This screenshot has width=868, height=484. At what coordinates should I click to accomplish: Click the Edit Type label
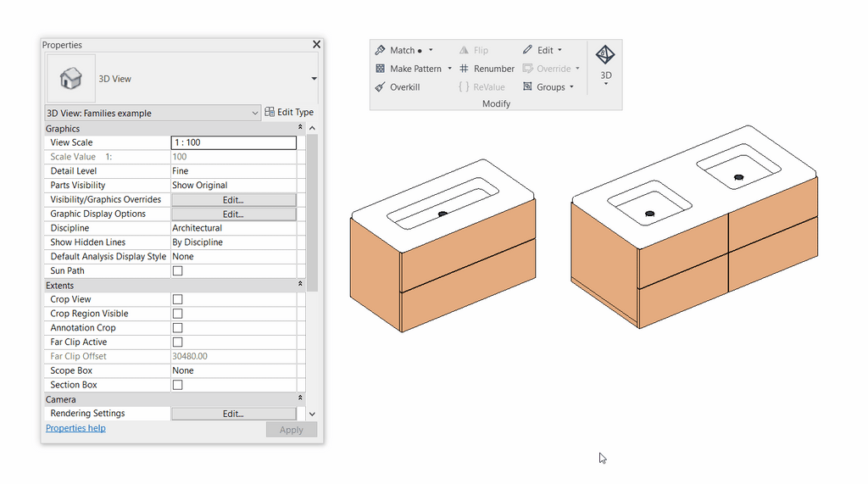point(295,112)
